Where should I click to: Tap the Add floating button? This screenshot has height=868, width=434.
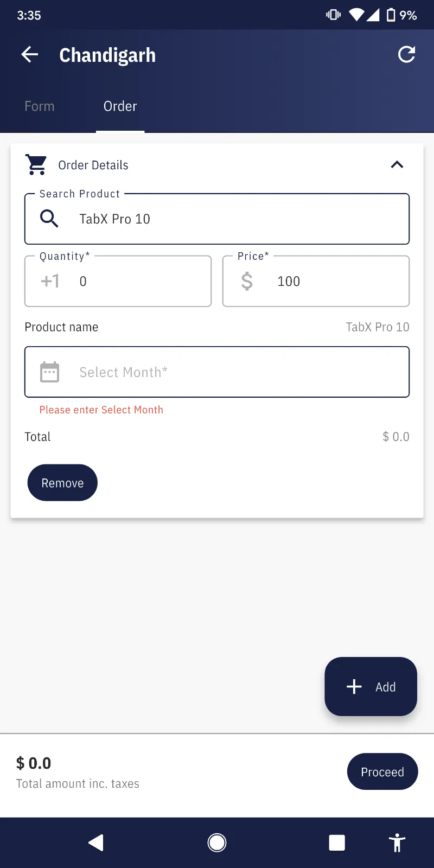[x=371, y=686]
